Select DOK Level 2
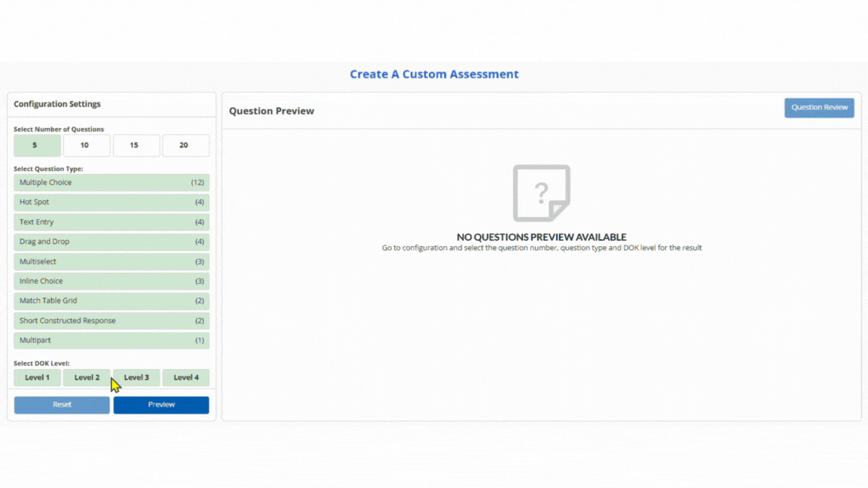Viewport: 868px width, 488px height. (x=87, y=377)
